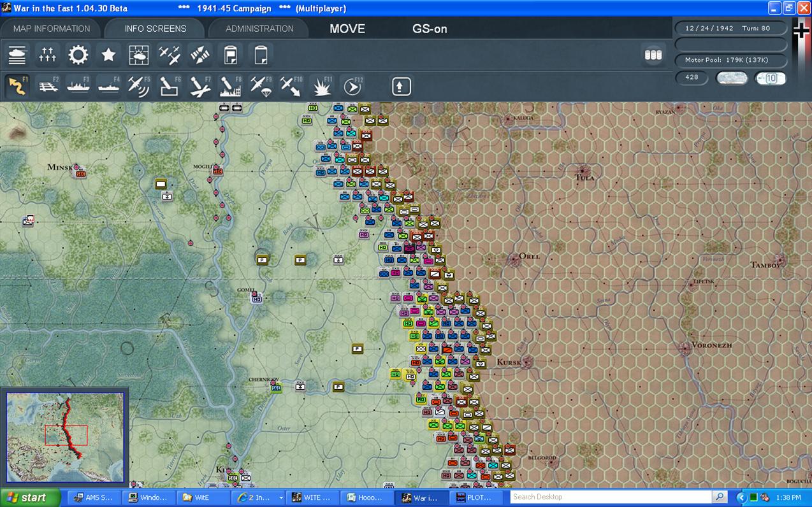The image size is (812, 507).
Task: Select the air base unit southwest of Minsk
Action: click(27, 221)
